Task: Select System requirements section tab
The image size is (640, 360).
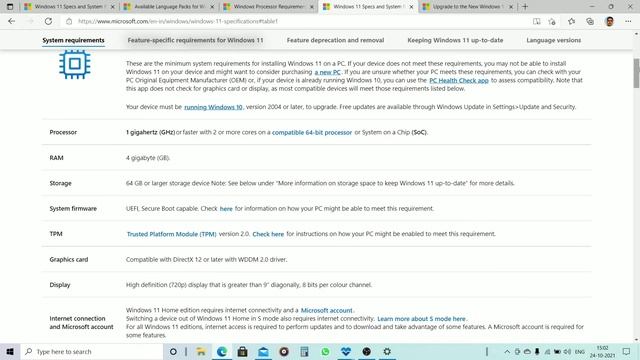Action: click(73, 40)
